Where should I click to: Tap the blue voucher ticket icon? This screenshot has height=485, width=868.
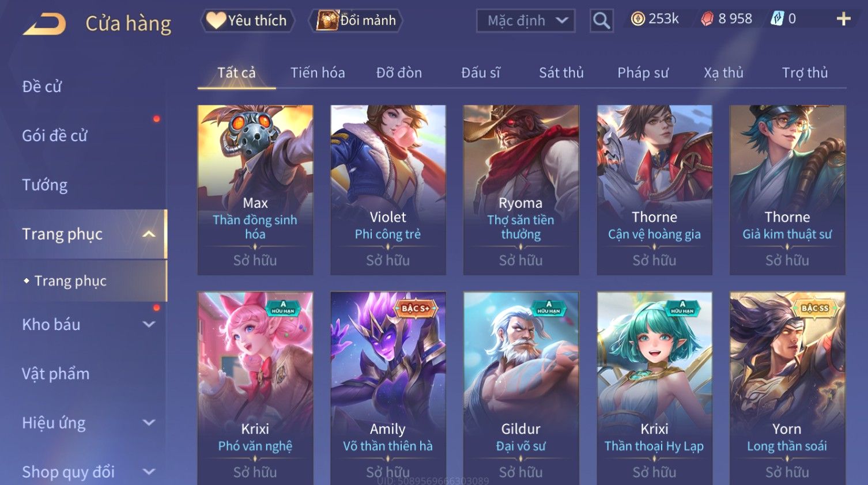pyautogui.click(x=778, y=19)
